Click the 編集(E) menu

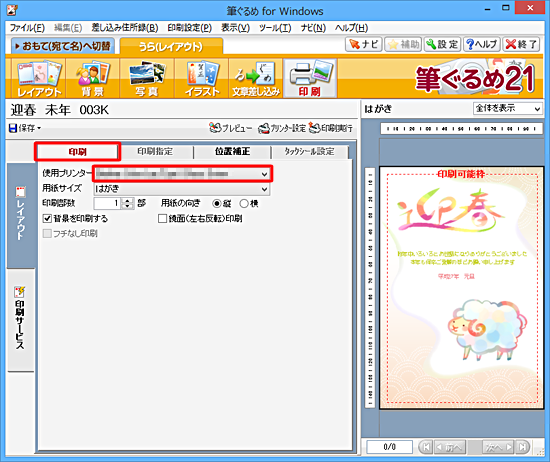68,28
